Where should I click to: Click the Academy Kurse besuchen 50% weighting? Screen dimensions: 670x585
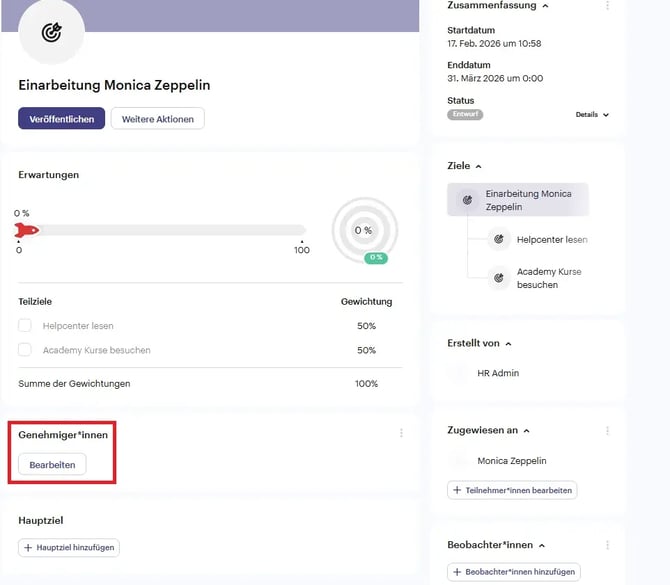click(x=366, y=350)
